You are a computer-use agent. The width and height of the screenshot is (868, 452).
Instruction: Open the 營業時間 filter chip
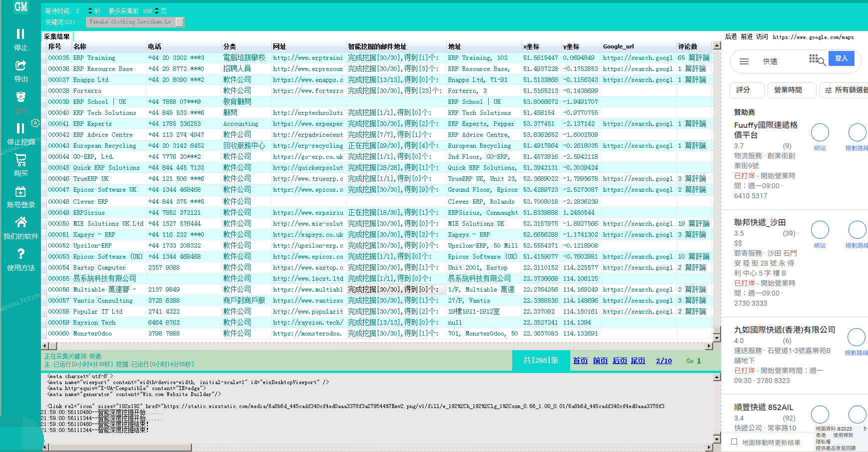click(792, 90)
